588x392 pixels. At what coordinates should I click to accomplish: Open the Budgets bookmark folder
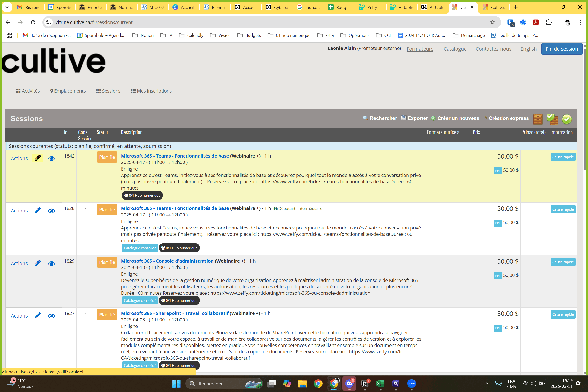coord(249,35)
